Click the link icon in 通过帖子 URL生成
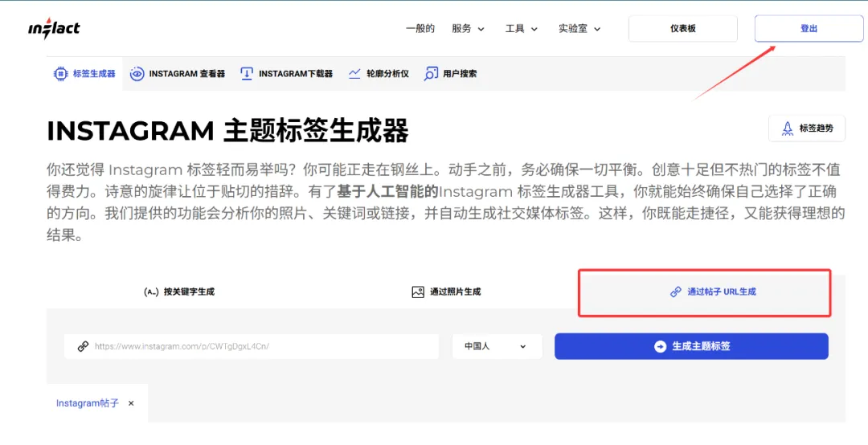Screen dimensions: 868x445 (x=676, y=292)
